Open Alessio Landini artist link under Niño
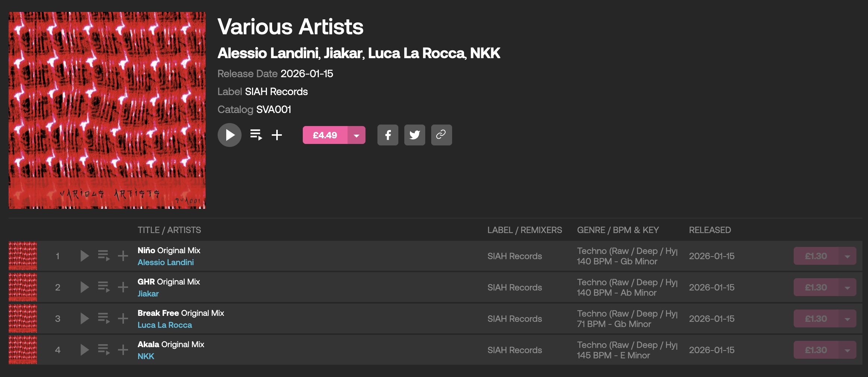Screen dimensions: 868x377 165,263
